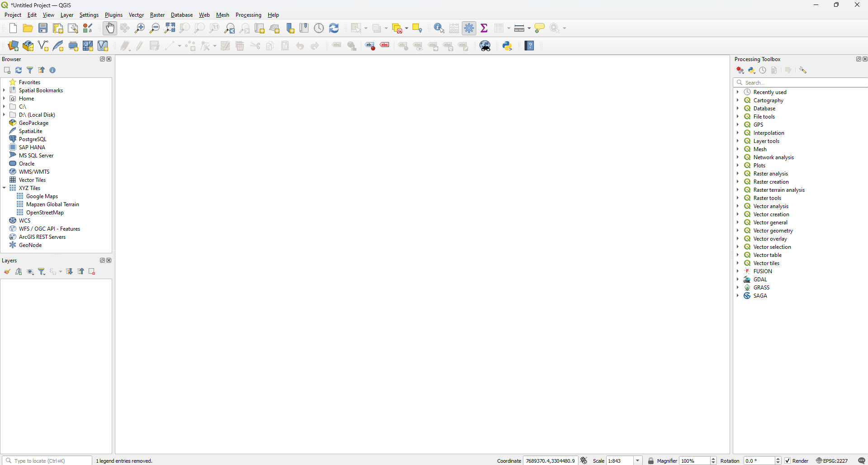Viewport: 868px width, 465px height.
Task: Toggle the coordinate extents display
Action: point(584,460)
